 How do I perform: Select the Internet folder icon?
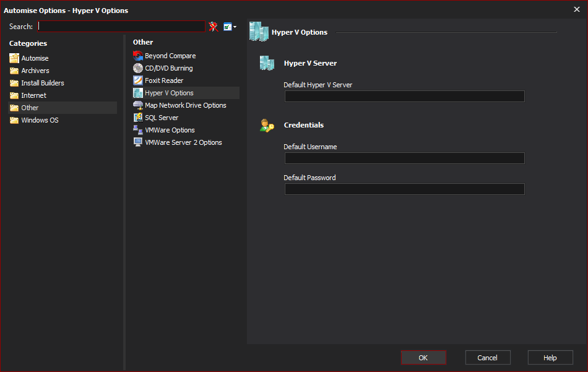point(14,95)
